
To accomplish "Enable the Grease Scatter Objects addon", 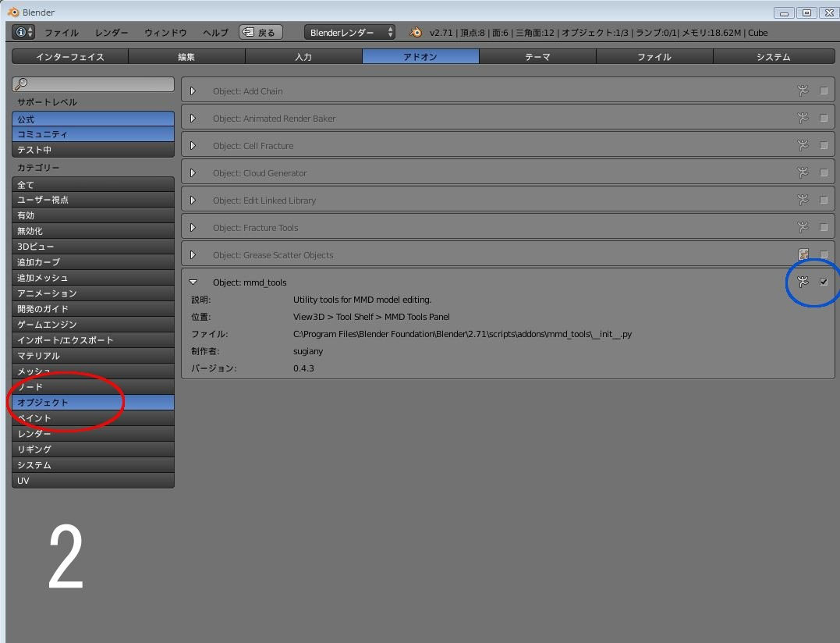I will point(824,254).
